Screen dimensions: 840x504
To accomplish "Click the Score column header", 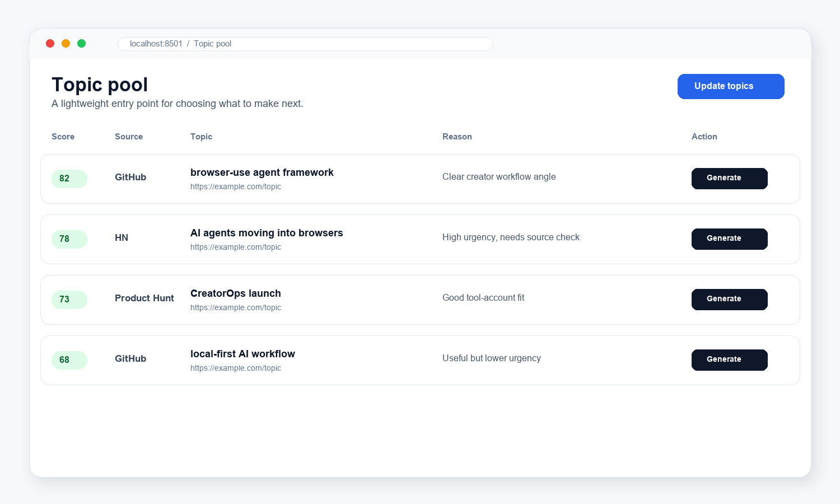I will coord(63,137).
